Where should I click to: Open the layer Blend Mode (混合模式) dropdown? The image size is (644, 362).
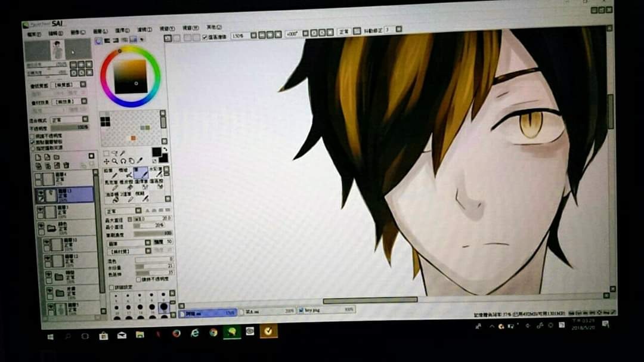coord(85,119)
